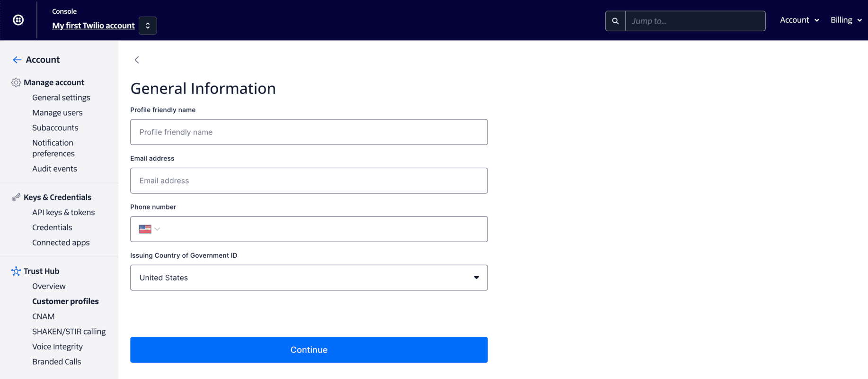Click the Manage account gear icon
This screenshot has height=379, width=868.
click(16, 82)
